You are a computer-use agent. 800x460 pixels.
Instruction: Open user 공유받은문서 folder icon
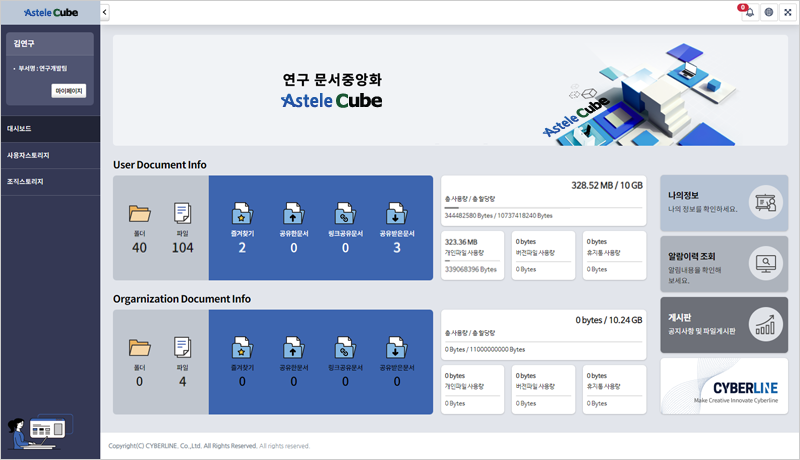pos(397,213)
